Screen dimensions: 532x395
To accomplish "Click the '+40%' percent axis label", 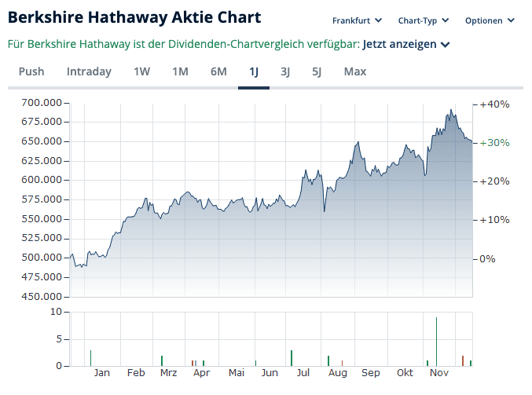I will click(494, 104).
